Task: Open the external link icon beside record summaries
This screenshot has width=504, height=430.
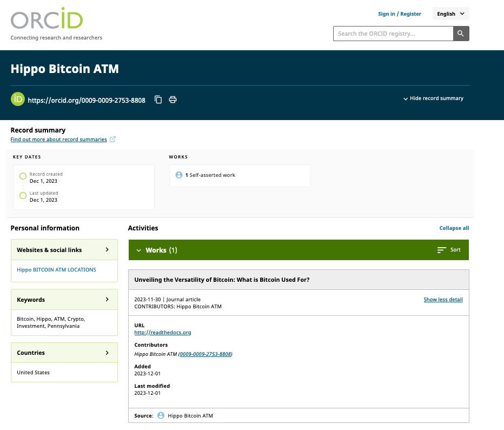Action: point(112,139)
